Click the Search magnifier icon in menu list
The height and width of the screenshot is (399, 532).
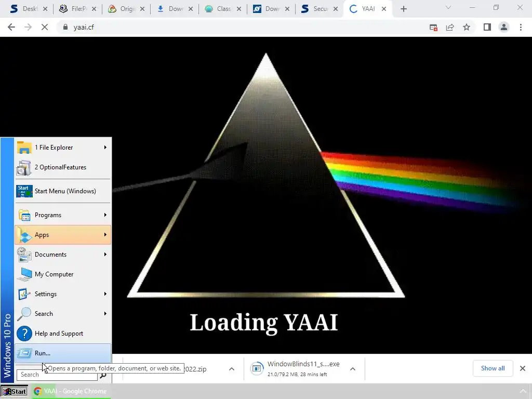coord(24,313)
